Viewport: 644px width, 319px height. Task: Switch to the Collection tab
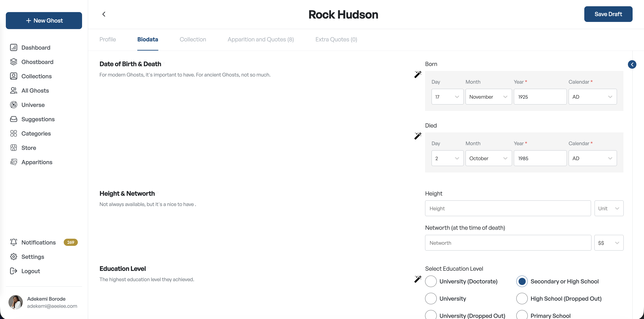click(x=193, y=39)
